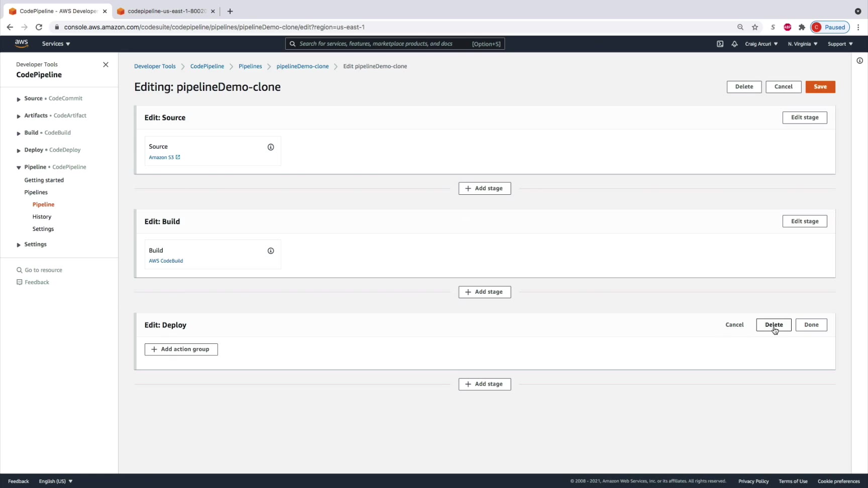Click Done on Deploy stage
Image resolution: width=868 pixels, height=488 pixels.
pos(811,325)
